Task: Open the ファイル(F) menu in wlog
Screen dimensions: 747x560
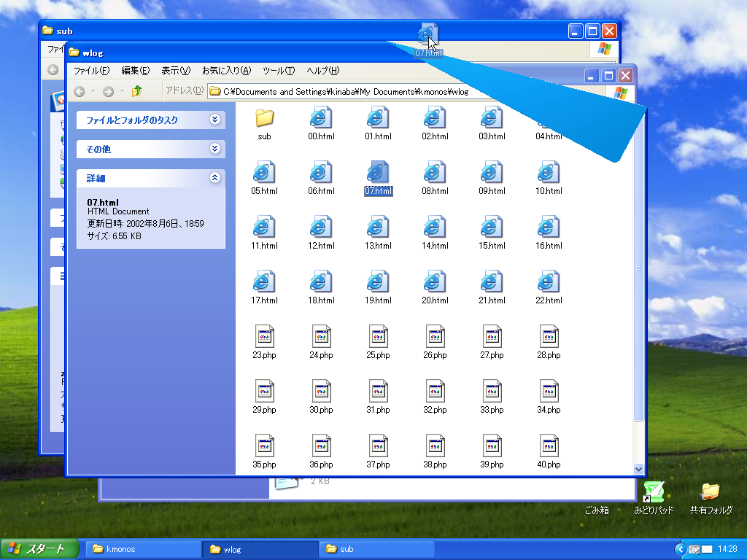Action: (x=91, y=71)
